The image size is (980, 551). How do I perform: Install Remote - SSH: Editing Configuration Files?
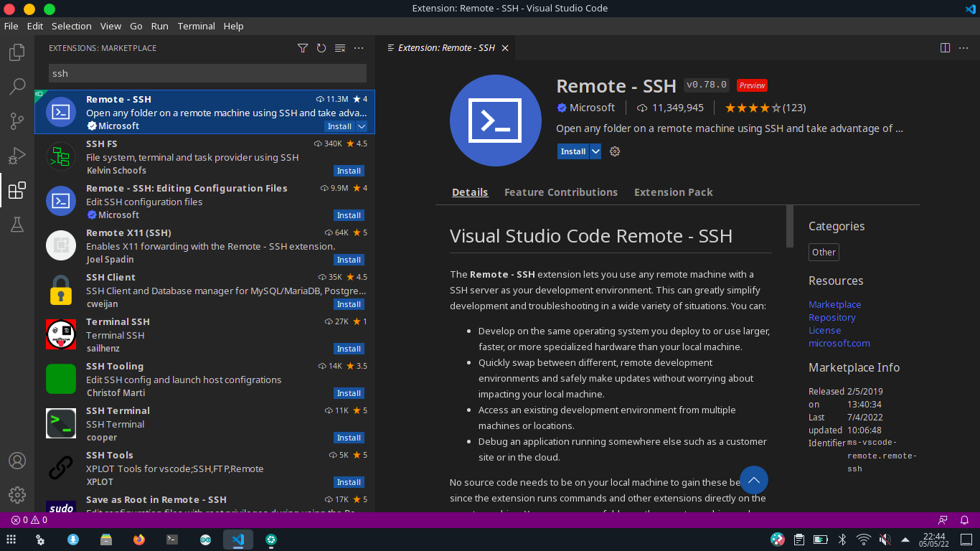coord(349,215)
